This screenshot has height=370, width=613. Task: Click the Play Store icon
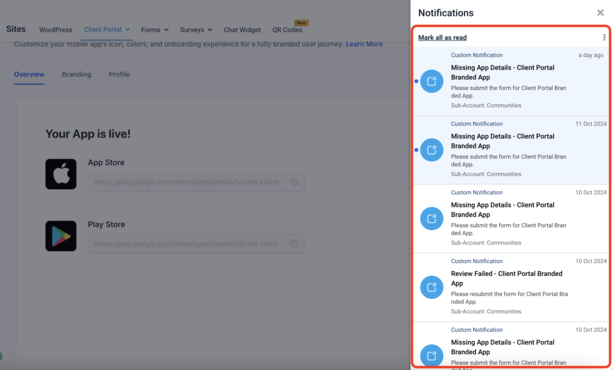tap(61, 236)
